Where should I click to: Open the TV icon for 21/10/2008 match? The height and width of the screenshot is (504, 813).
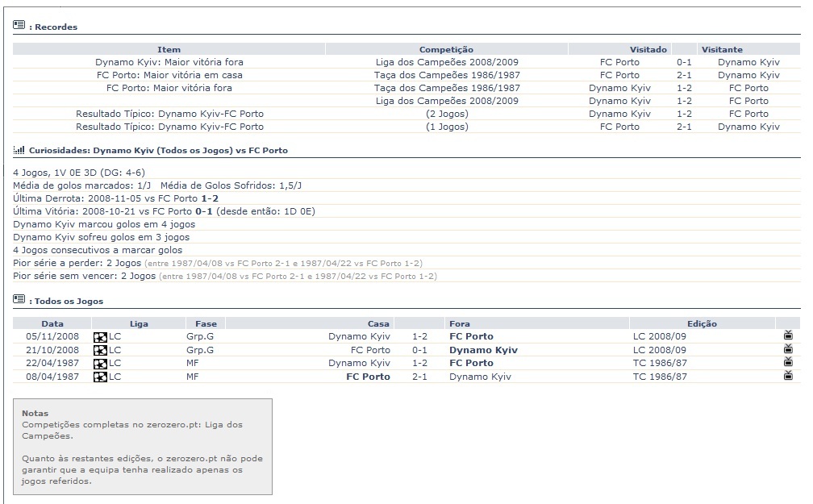coord(788,348)
